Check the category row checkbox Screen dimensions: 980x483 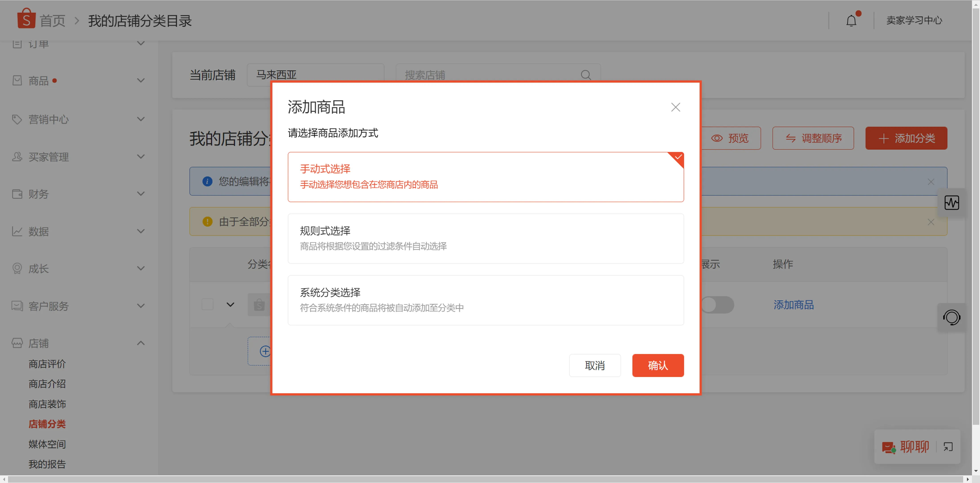(207, 304)
